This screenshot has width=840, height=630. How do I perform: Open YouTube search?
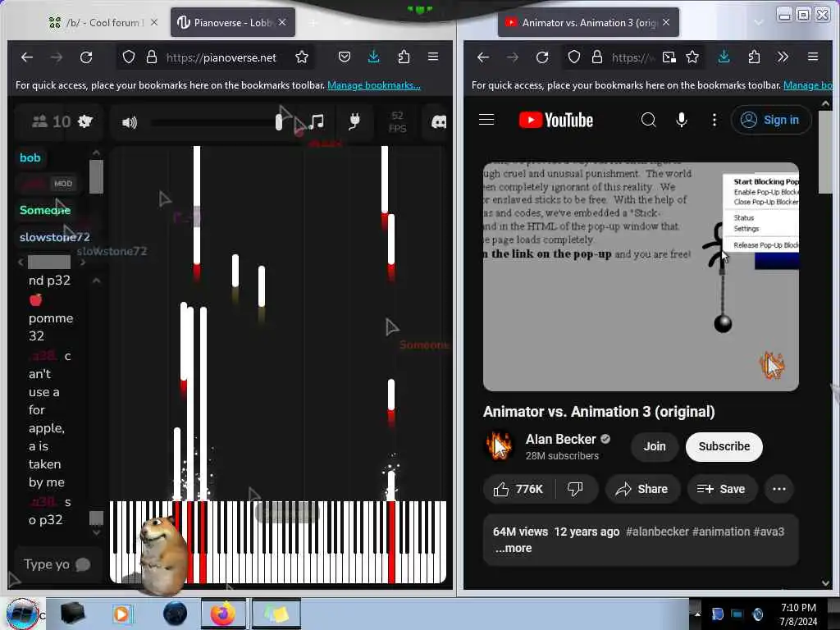point(648,120)
